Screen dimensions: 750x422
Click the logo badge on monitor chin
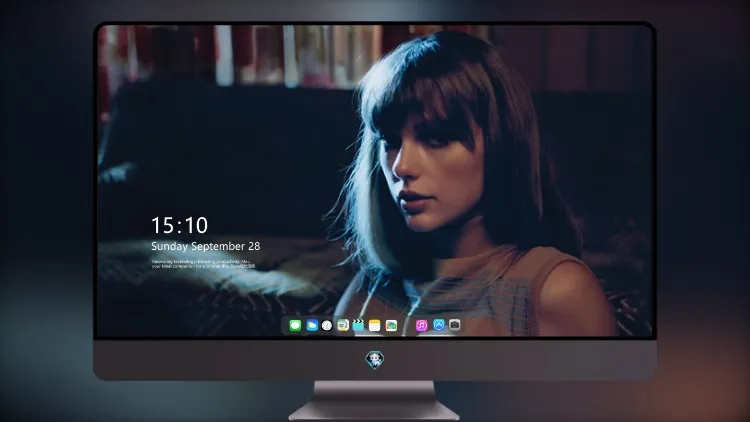[x=375, y=359]
